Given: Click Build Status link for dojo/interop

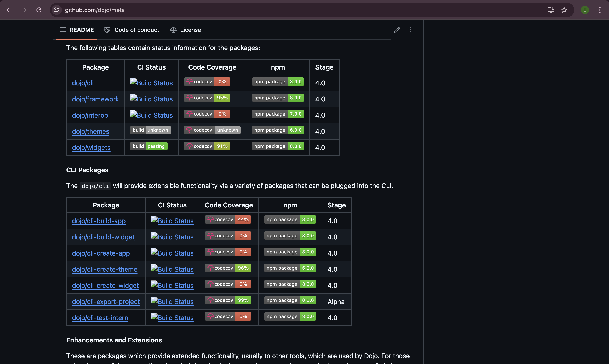Looking at the screenshot, I should point(154,115).
